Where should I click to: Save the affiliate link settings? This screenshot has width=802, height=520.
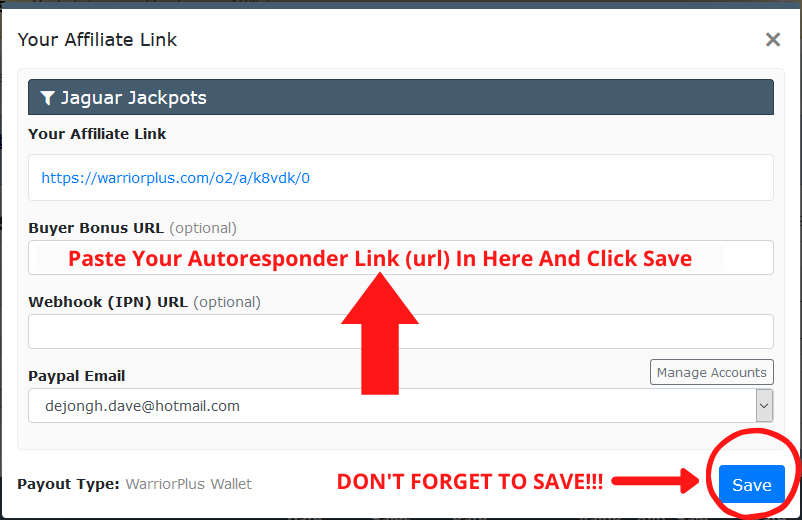(x=751, y=484)
